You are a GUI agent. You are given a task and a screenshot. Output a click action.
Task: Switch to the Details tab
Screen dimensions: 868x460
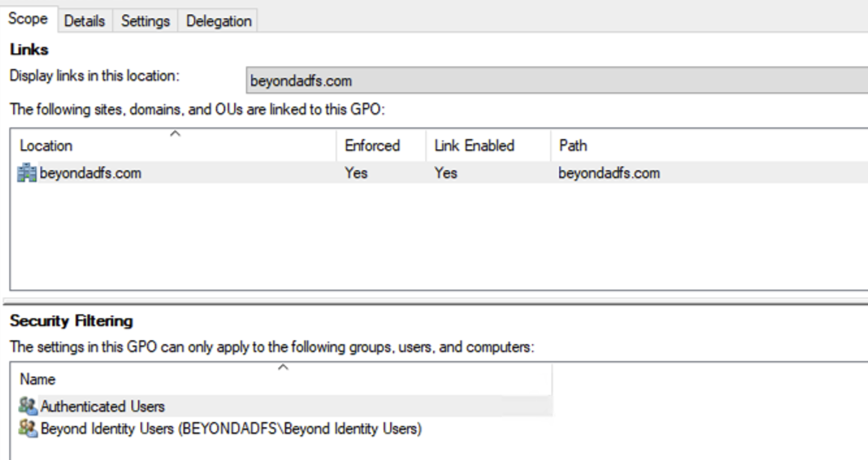click(x=84, y=21)
